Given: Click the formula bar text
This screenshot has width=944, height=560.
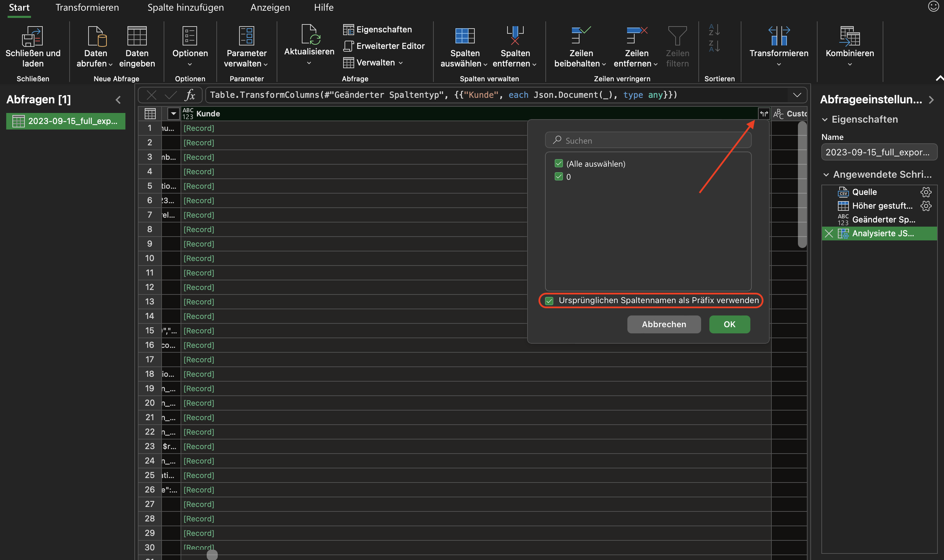Looking at the screenshot, I should tap(443, 95).
